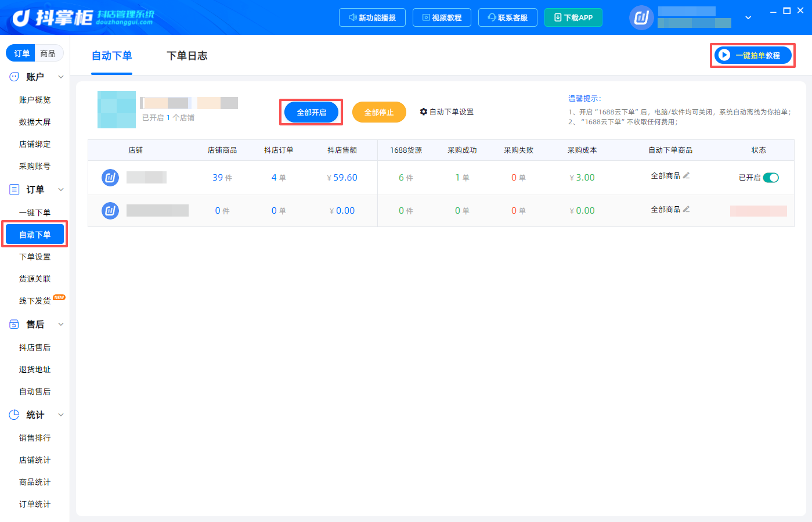Open 下单设置 in the sidebar

point(35,257)
